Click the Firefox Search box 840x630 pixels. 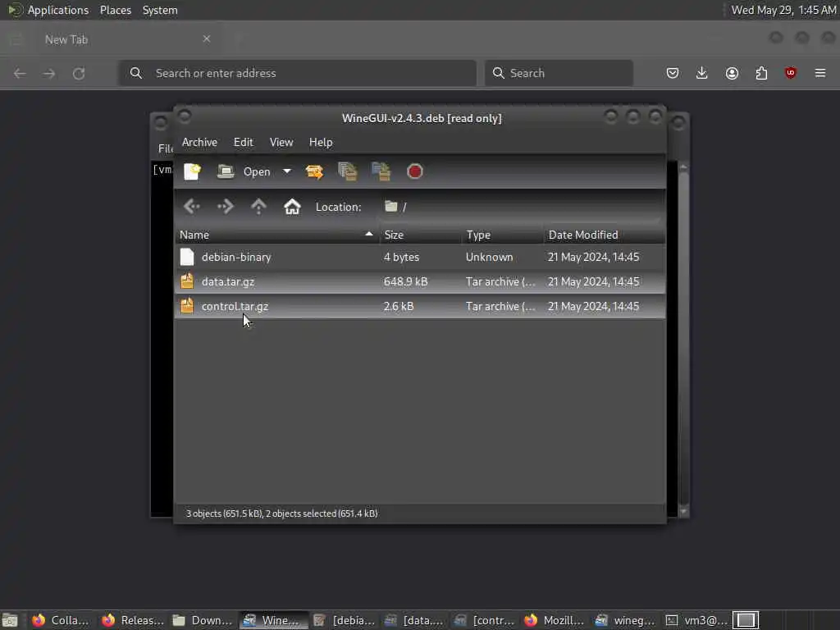(559, 73)
